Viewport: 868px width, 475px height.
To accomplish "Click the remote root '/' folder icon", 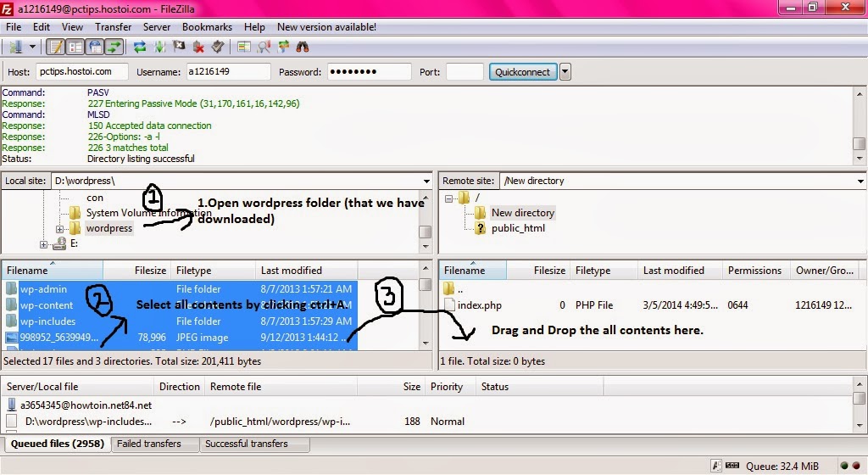I will (x=464, y=197).
